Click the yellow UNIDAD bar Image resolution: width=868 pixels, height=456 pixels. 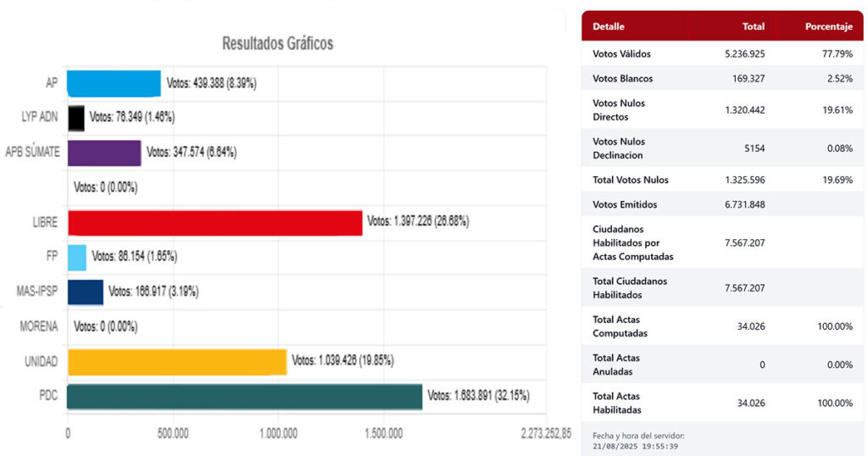tap(176, 362)
